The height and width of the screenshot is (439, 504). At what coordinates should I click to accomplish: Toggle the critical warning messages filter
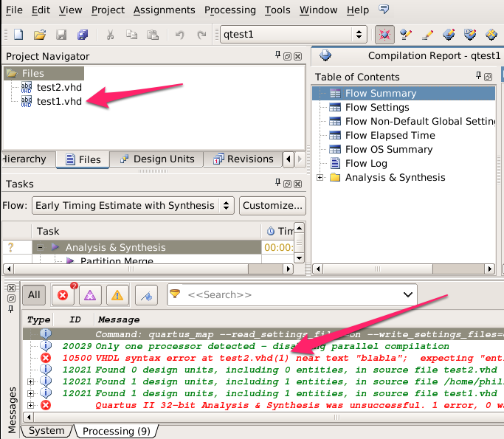pos(90,294)
